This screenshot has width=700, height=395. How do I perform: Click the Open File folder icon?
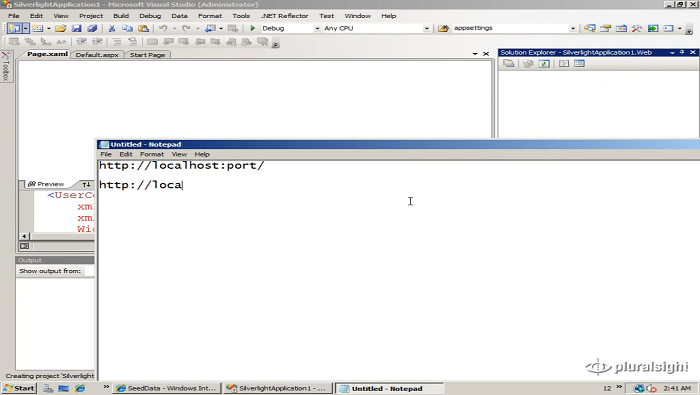click(x=61, y=28)
